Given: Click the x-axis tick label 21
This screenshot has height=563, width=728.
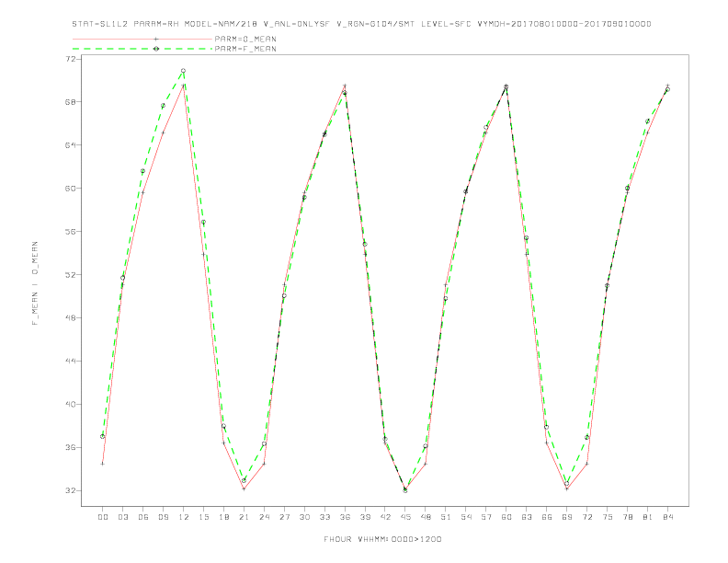Looking at the screenshot, I should (x=244, y=517).
